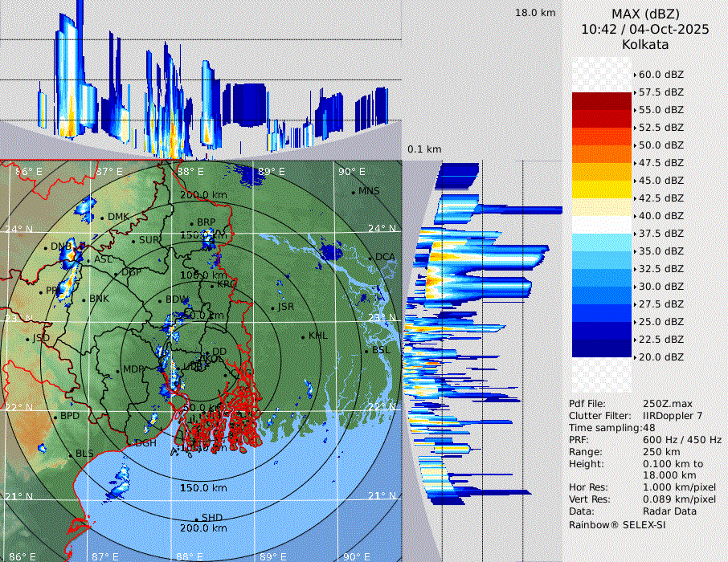
Task: Click the darkest red swatch atop legend
Action: pos(601,101)
